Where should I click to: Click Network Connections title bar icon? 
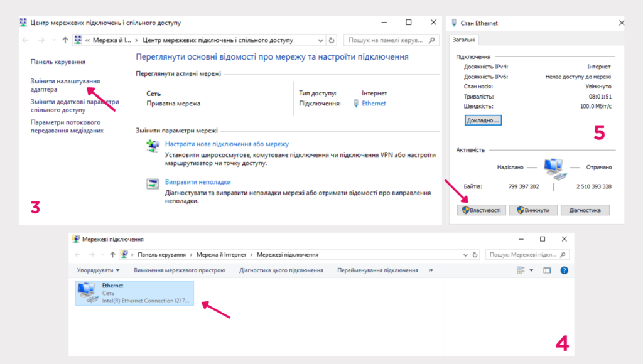(76, 239)
